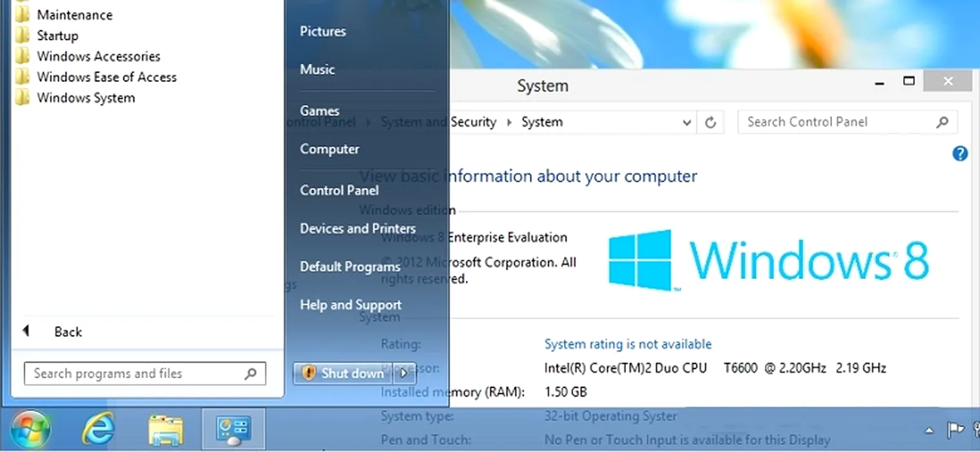This screenshot has width=980, height=452.
Task: Open the Action Center flag icon
Action: [x=955, y=430]
